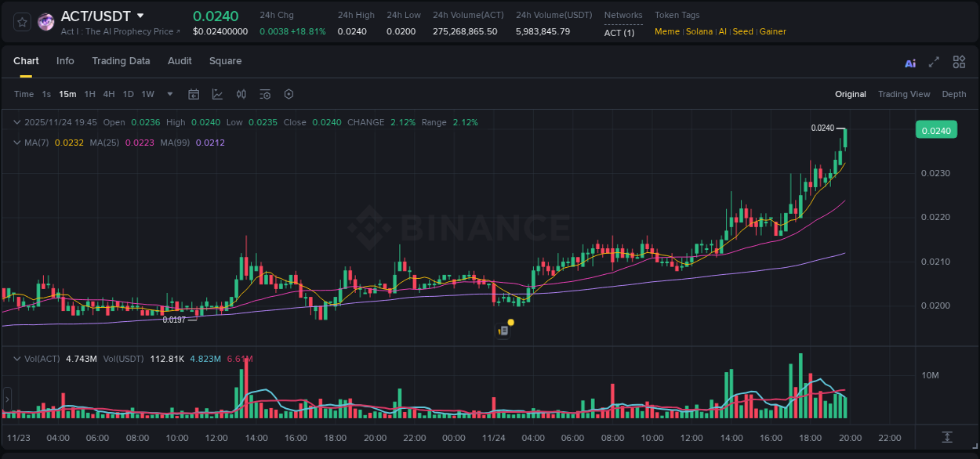Click the Solana token tag link

point(699,31)
